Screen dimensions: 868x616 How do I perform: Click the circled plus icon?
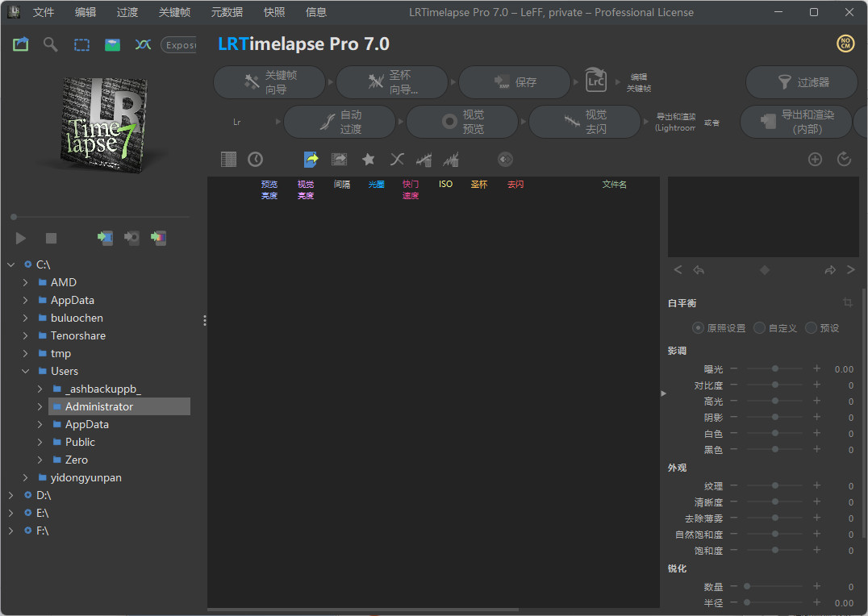click(815, 160)
